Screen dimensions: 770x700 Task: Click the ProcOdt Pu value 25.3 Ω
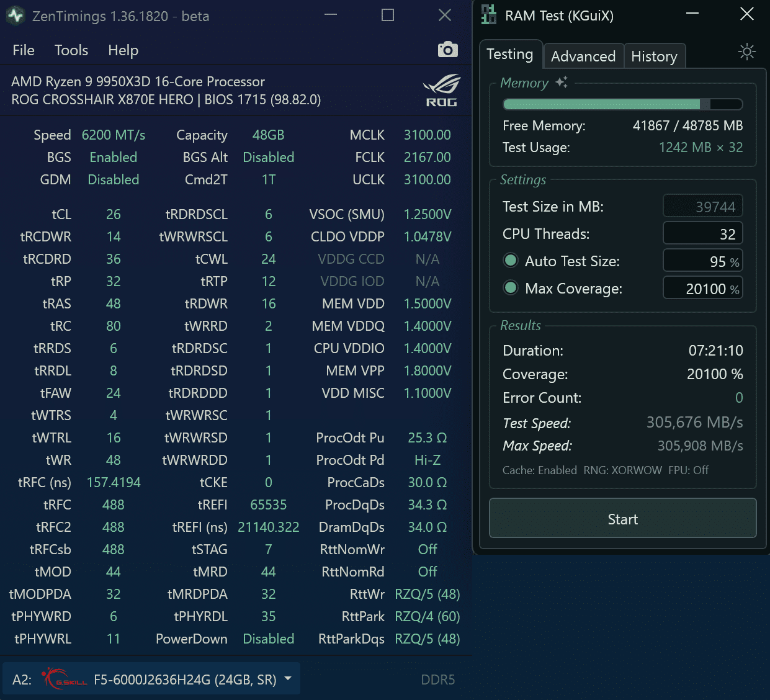click(x=428, y=437)
